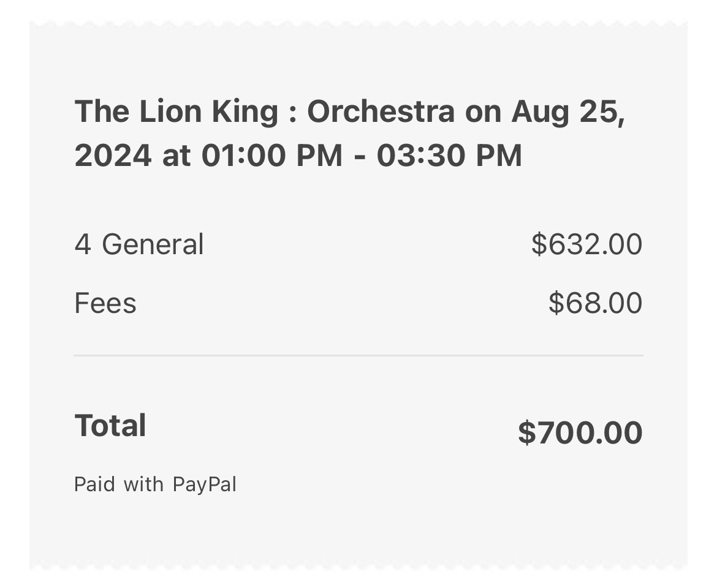Click the word "PayPal" payment method
Screen dimensions: 717x588
tap(205, 484)
